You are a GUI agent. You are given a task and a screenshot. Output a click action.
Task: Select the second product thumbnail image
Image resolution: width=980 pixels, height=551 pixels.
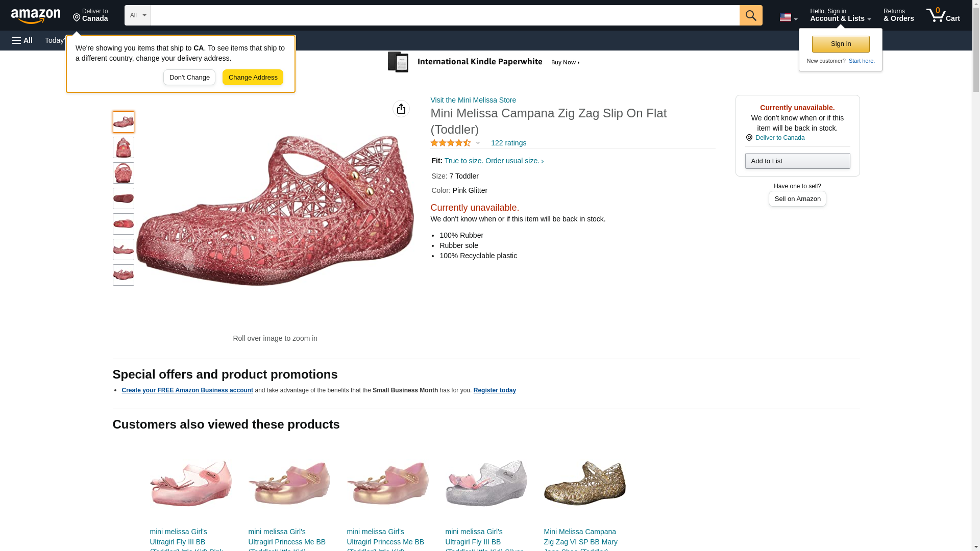pyautogui.click(x=123, y=147)
